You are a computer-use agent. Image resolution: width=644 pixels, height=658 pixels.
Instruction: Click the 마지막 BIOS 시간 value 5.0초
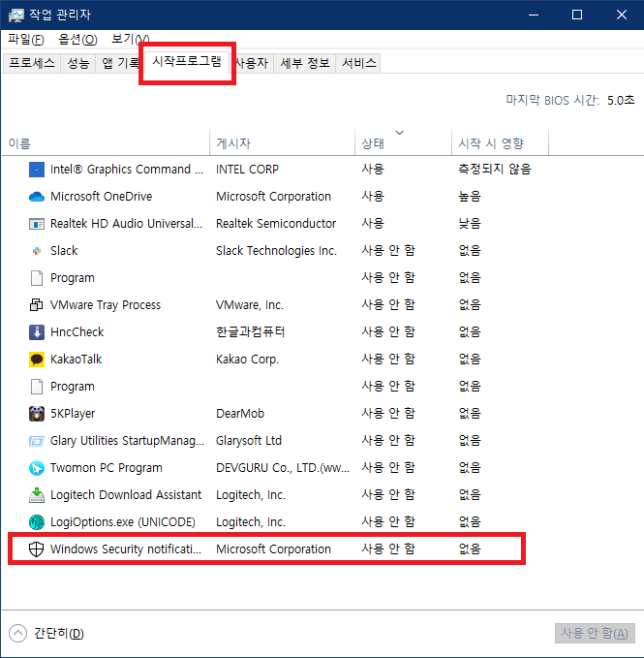621,100
